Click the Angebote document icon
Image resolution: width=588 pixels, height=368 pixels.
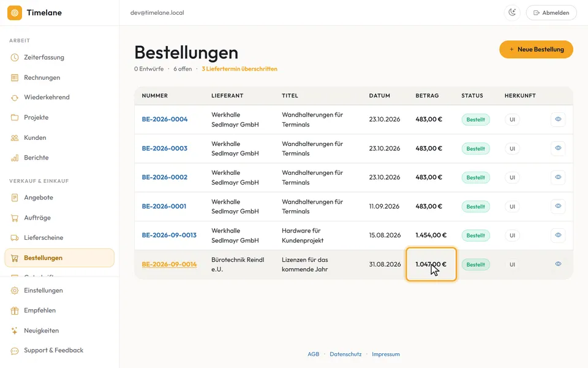coord(15,197)
